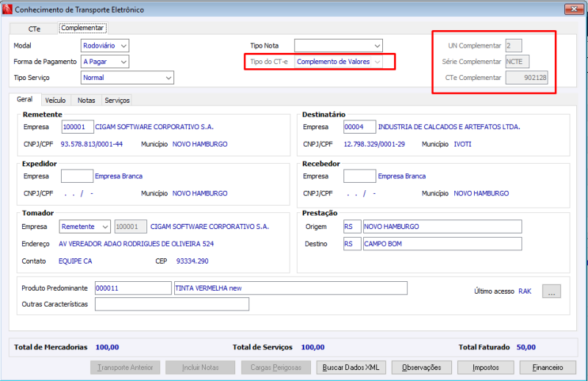Open the Observações button
The width and height of the screenshot is (588, 381).
coord(421,368)
